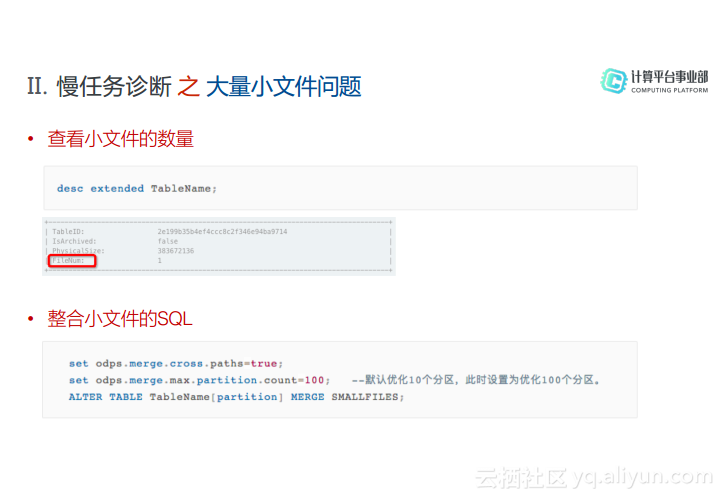Viewport: 724px width, 500px height.
Task: Click the line 'set odps.merge.cross.paths=true;'
Action: 176,363
